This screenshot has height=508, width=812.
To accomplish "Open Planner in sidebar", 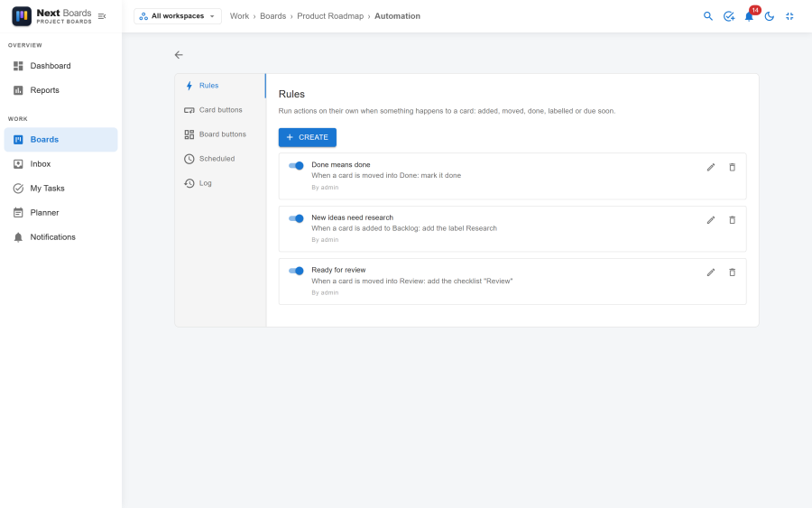I will pyautogui.click(x=61, y=212).
